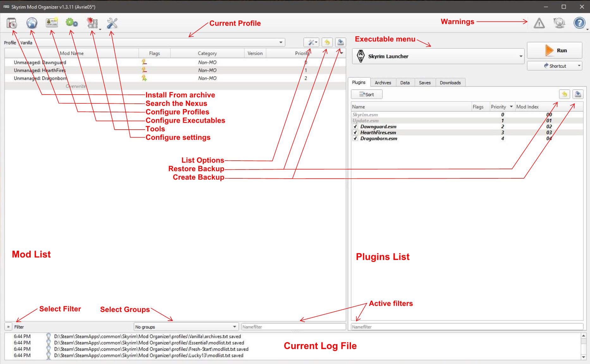The image size is (590, 364).
Task: Uncheck the HearthFires.esm plugin
Action: [355, 133]
